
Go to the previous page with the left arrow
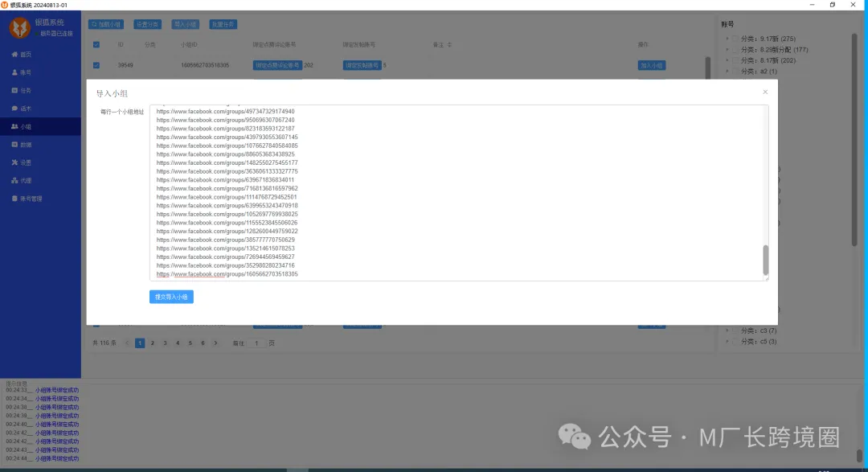[127, 343]
